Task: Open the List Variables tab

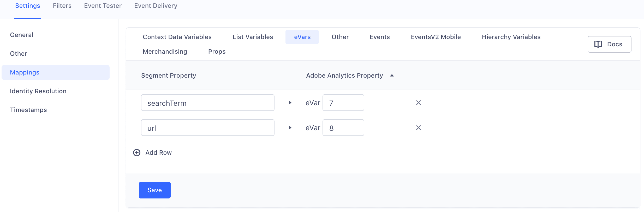Action: pyautogui.click(x=253, y=37)
